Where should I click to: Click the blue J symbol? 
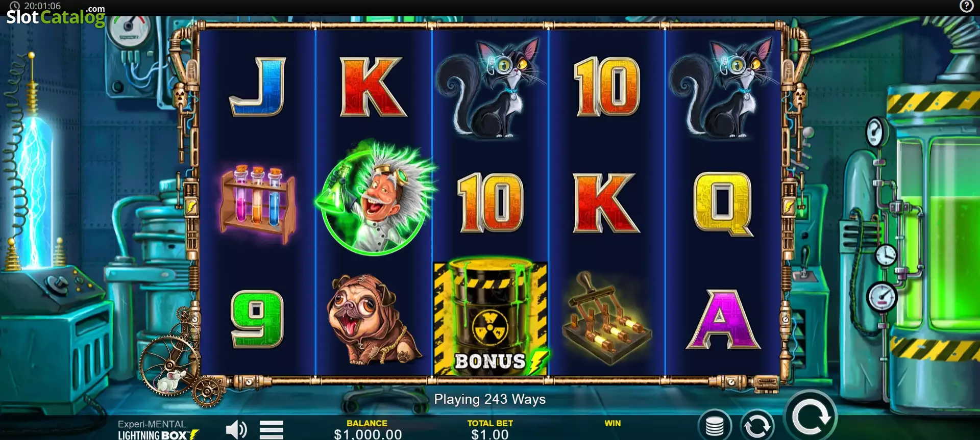(258, 87)
